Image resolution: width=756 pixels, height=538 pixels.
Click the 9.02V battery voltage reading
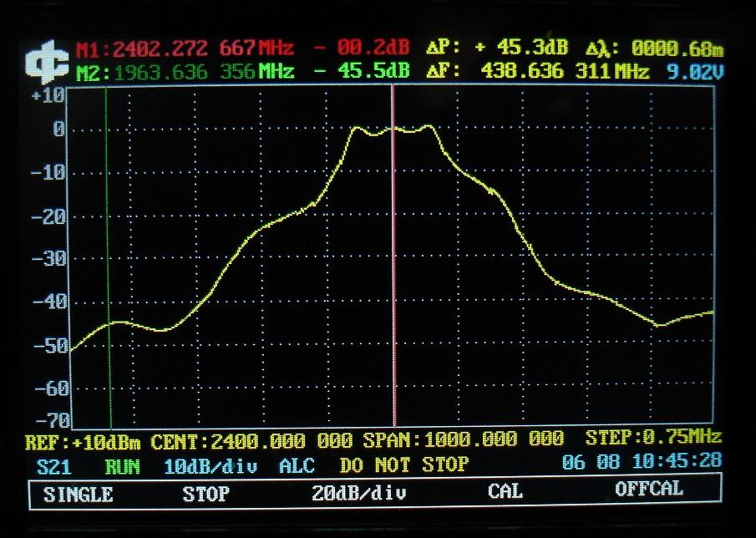click(695, 72)
